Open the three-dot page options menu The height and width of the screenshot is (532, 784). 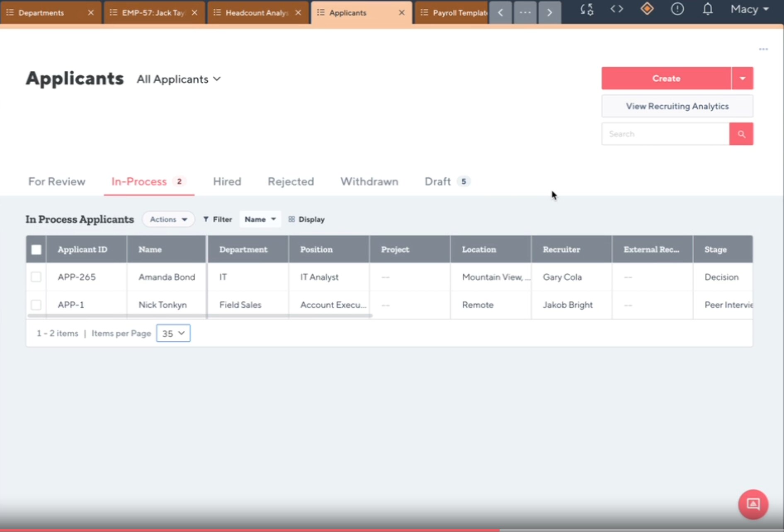[763, 49]
